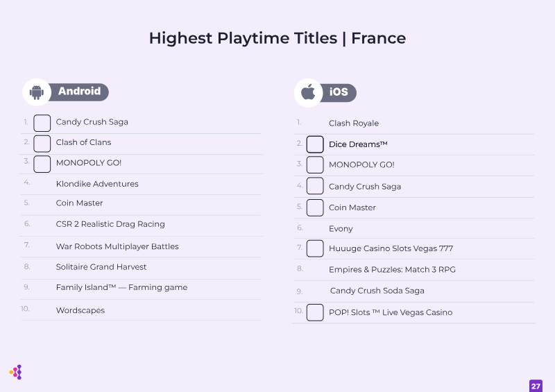Click the Apple logo icon
This screenshot has height=392, width=555.
click(x=308, y=92)
